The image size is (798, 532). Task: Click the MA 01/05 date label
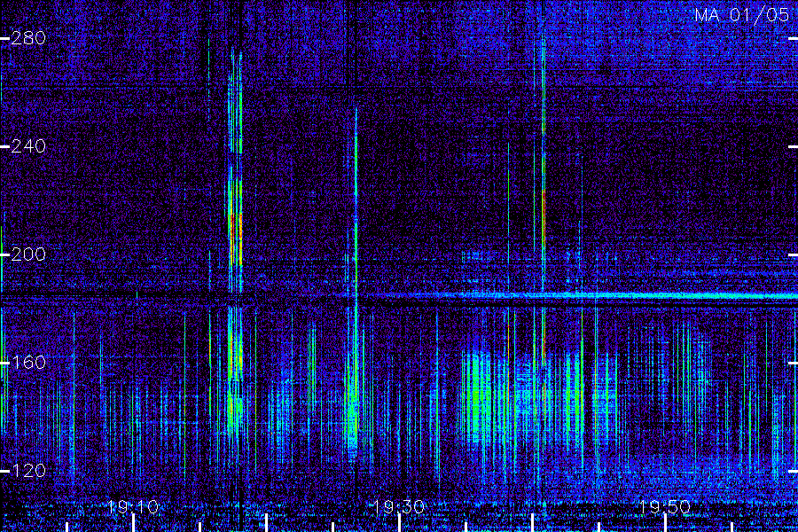coord(742,15)
